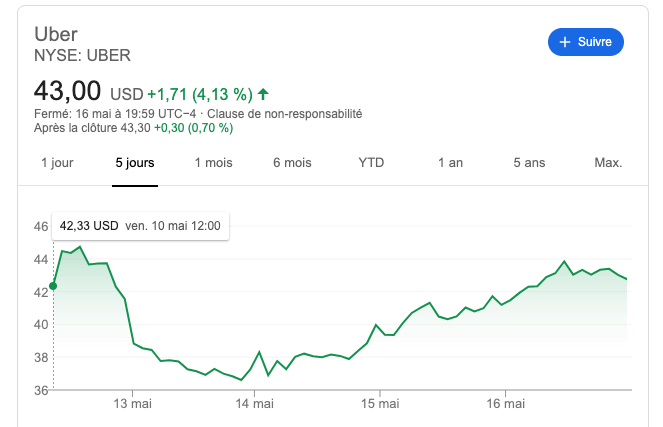Open the Max. chart range
The image size is (663, 427).
[608, 163]
